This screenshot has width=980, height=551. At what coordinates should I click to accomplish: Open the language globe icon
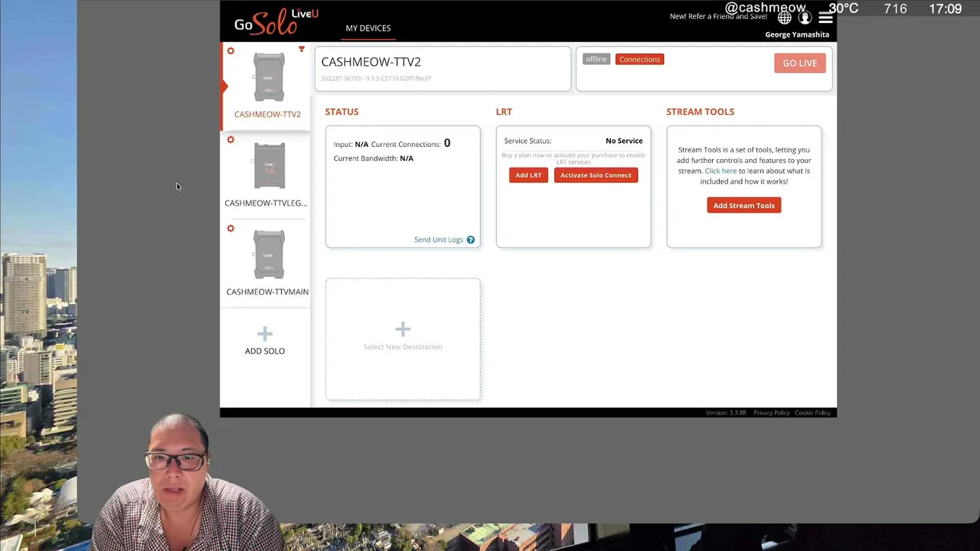785,18
